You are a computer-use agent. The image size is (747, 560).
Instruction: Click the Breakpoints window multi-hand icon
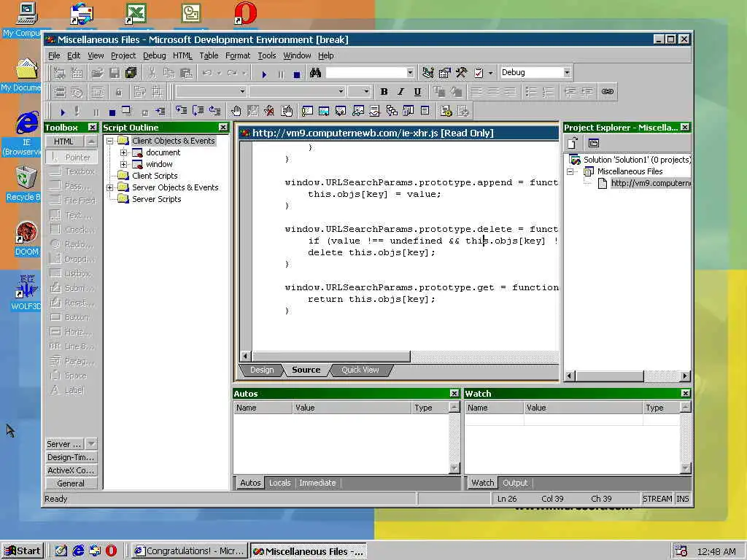[286, 111]
